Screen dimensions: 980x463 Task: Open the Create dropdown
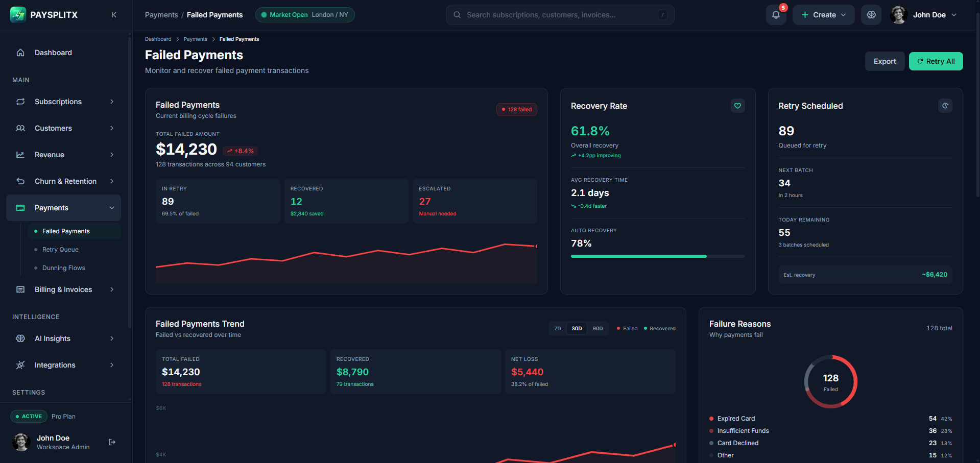click(823, 15)
